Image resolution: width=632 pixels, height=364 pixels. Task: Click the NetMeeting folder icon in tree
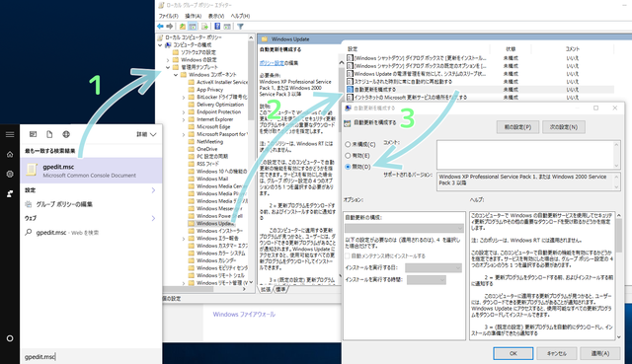coord(192,142)
